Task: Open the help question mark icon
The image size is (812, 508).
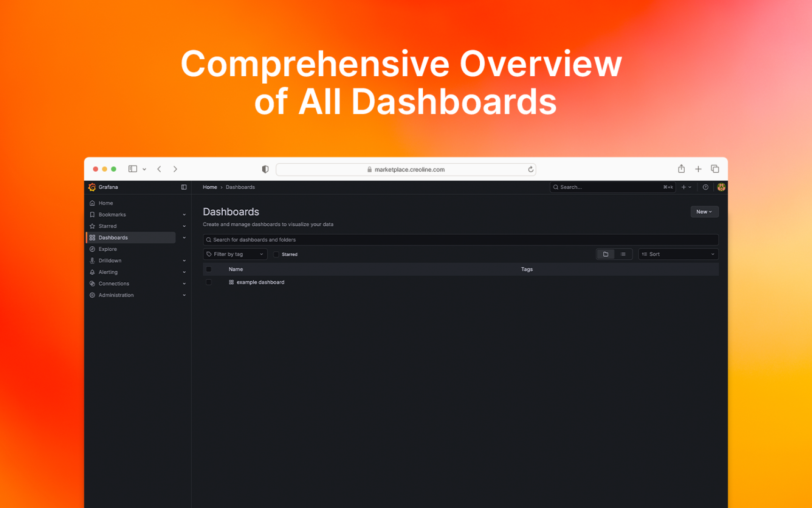Action: (705, 187)
